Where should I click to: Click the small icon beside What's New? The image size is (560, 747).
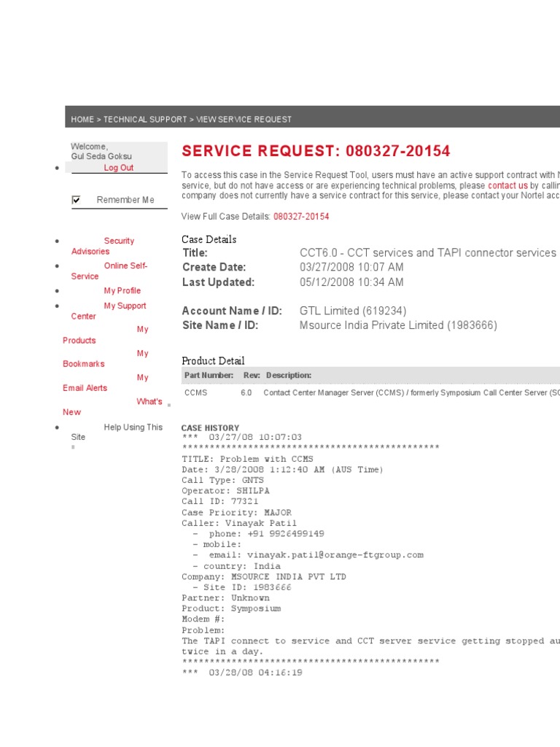(x=169, y=404)
